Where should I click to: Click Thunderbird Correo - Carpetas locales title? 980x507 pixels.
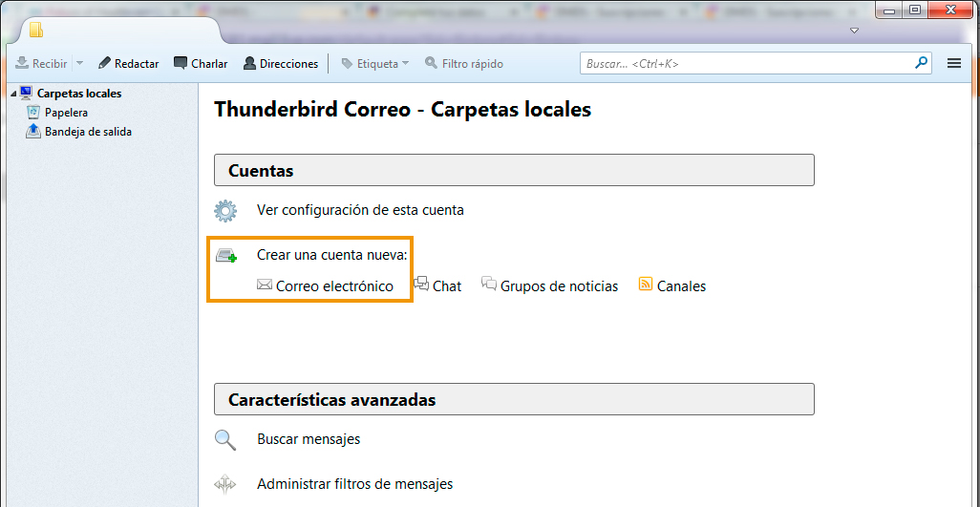point(402,109)
